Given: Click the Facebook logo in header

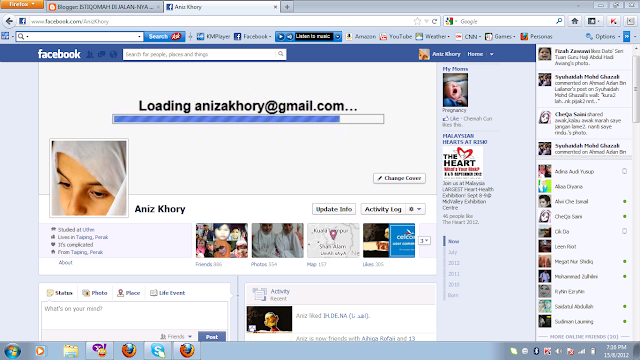Looking at the screenshot, I should coord(59,54).
